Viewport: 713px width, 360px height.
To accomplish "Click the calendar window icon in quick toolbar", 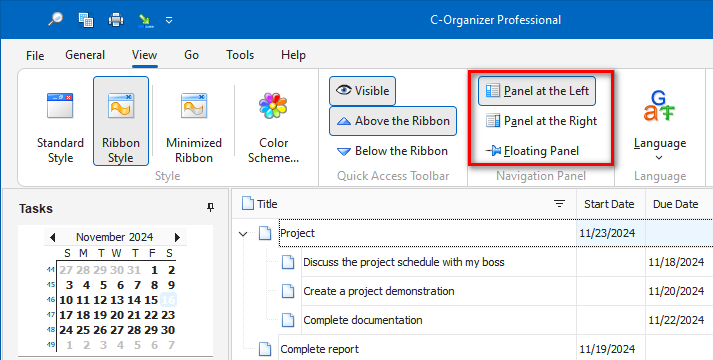I will pyautogui.click(x=86, y=20).
